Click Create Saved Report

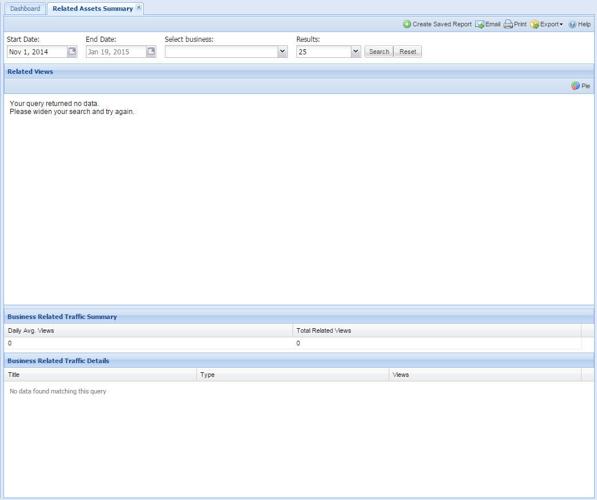tap(437, 24)
